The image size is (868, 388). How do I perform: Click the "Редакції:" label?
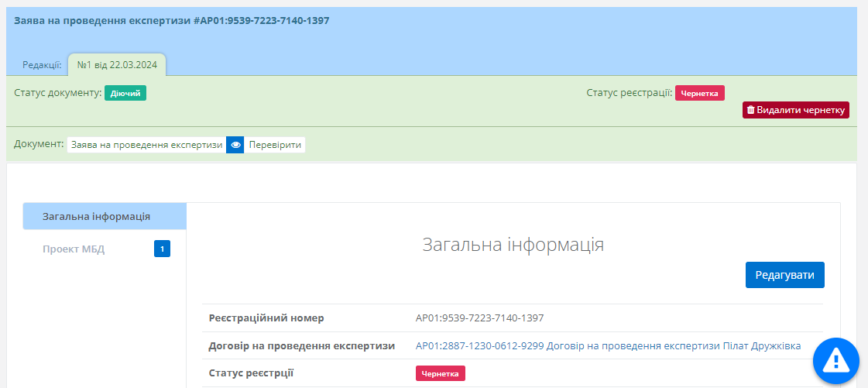point(42,65)
